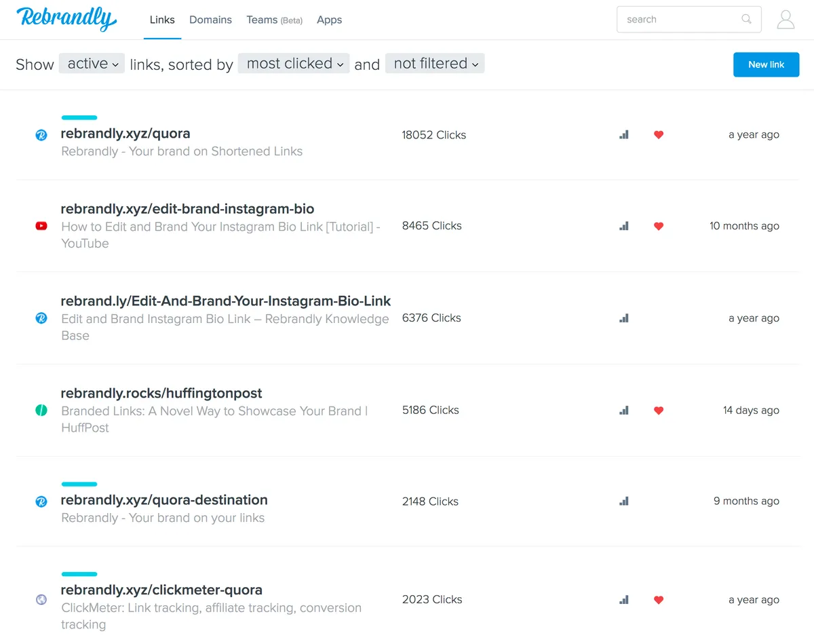814x644 pixels.
Task: Click the YouTube favicon next to edit-brand-instagram-bio
Action: pyautogui.click(x=41, y=226)
